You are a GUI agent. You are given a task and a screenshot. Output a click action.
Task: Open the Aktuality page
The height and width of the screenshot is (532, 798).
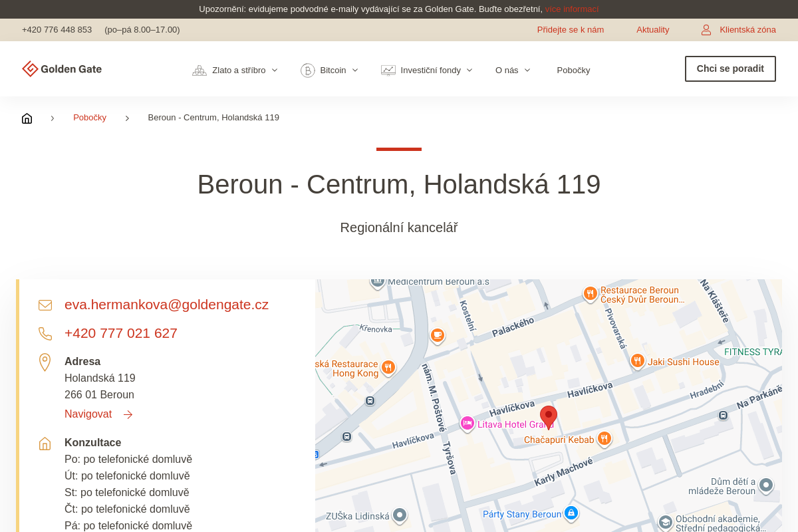(x=652, y=30)
